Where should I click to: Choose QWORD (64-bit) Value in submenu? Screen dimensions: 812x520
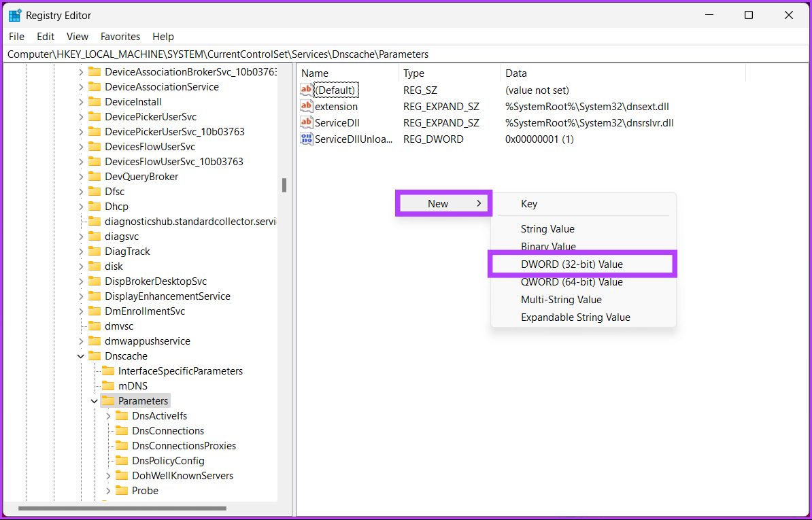[x=583, y=282]
